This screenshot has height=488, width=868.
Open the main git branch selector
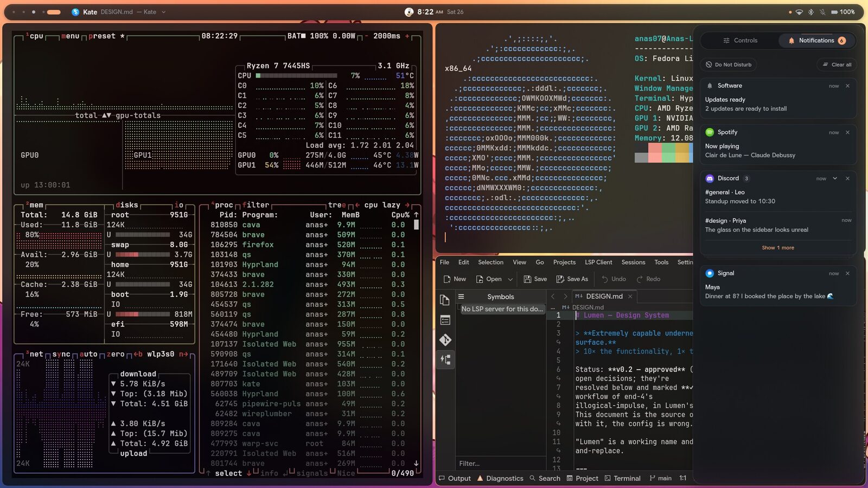660,478
